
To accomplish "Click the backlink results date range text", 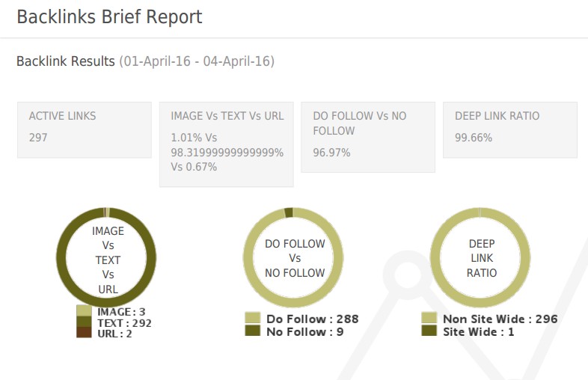I will pos(197,61).
